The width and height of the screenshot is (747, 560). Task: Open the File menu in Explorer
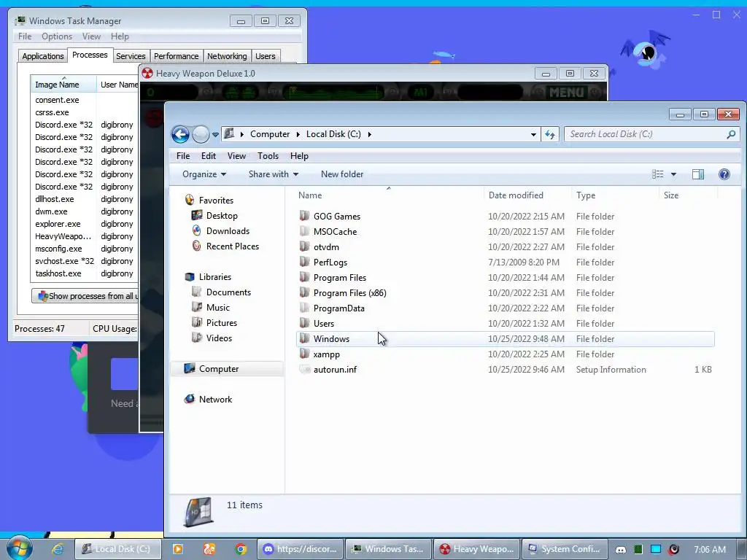(183, 156)
